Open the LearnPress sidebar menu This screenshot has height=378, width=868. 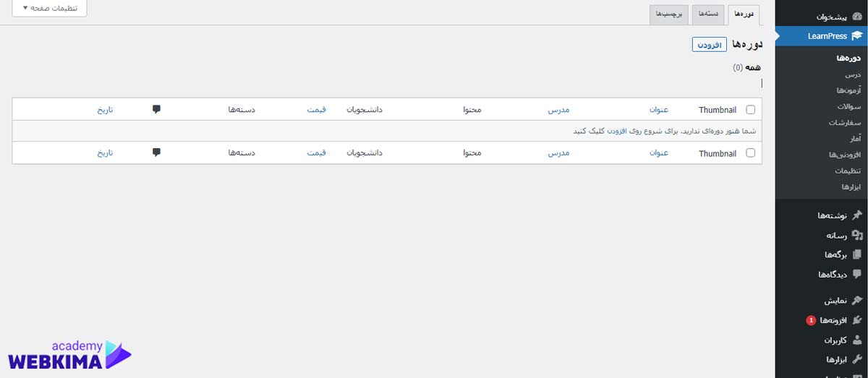[821, 36]
